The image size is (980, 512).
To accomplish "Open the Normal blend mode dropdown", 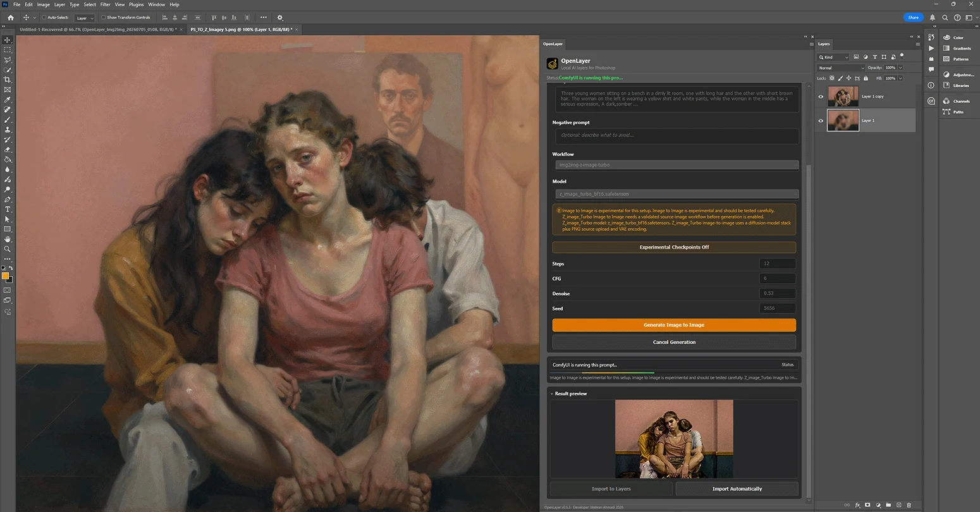I will click(x=841, y=68).
